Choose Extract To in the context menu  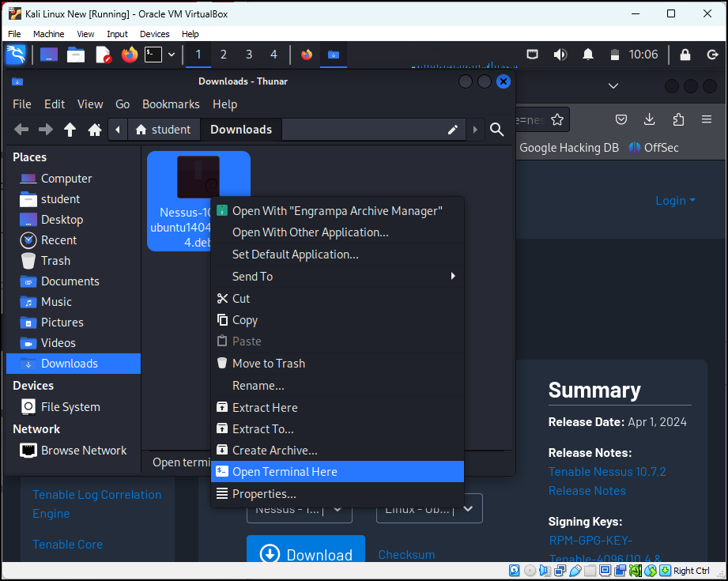[338, 429]
